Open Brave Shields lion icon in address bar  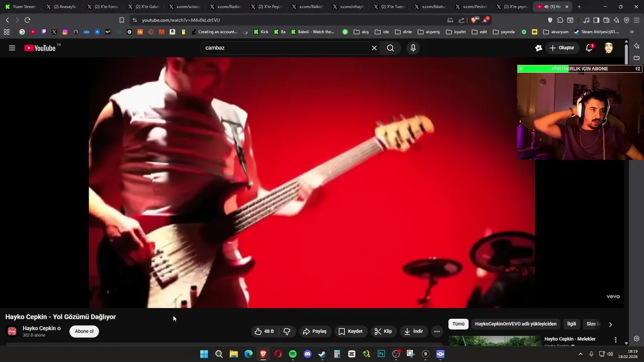[x=474, y=20]
